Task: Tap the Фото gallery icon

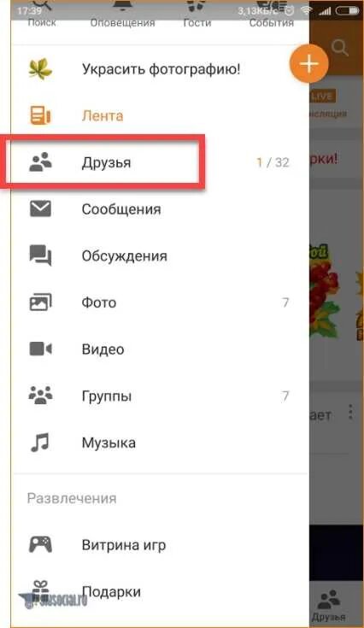Action: pyautogui.click(x=40, y=302)
